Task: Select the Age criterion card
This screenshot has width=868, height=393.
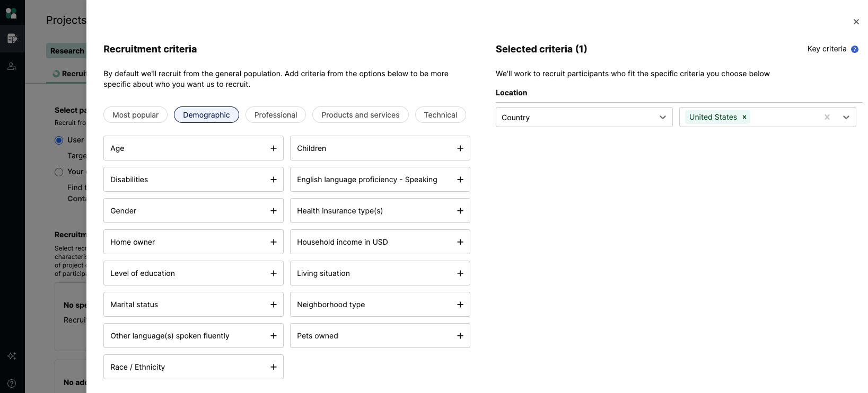Action: click(x=194, y=148)
